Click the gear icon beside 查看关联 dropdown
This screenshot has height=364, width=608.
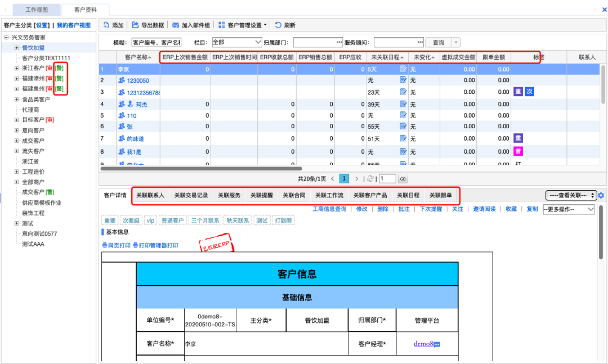point(600,195)
